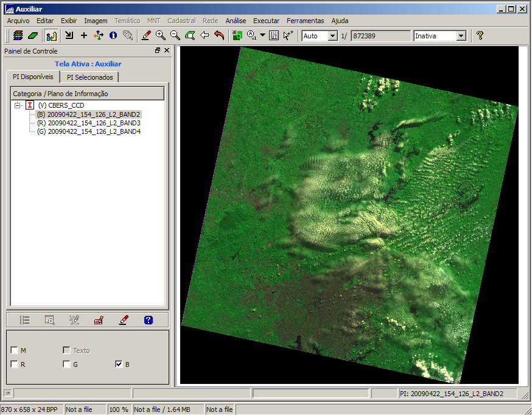This screenshot has height=415, width=532.
Task: Click the yellow question mark help icon
Action: (x=480, y=36)
